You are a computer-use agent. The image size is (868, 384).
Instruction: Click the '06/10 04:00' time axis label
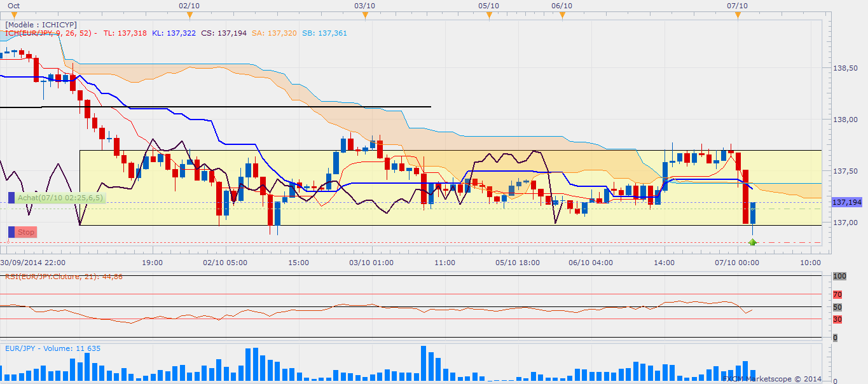pyautogui.click(x=591, y=262)
